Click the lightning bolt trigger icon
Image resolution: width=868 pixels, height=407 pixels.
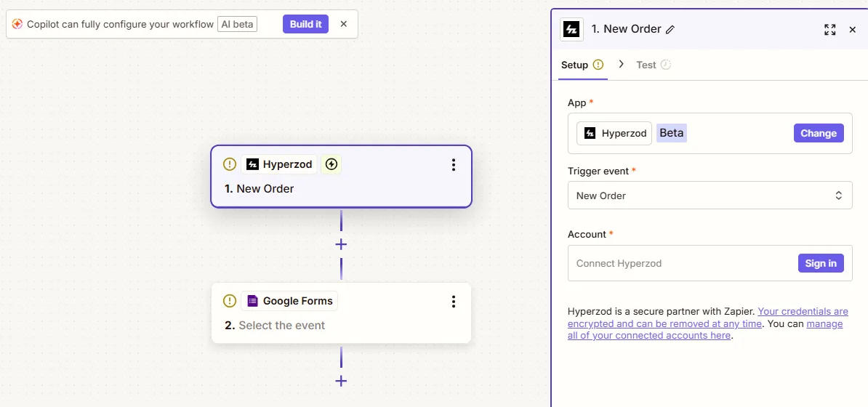(331, 164)
